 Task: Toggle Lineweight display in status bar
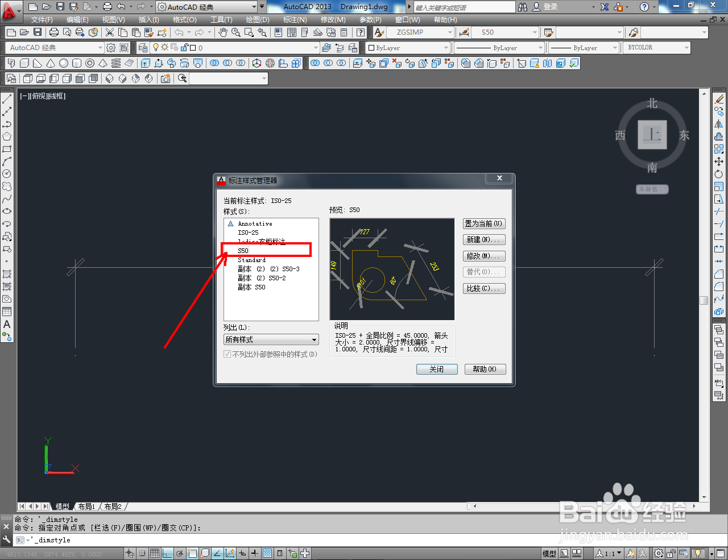point(255,553)
